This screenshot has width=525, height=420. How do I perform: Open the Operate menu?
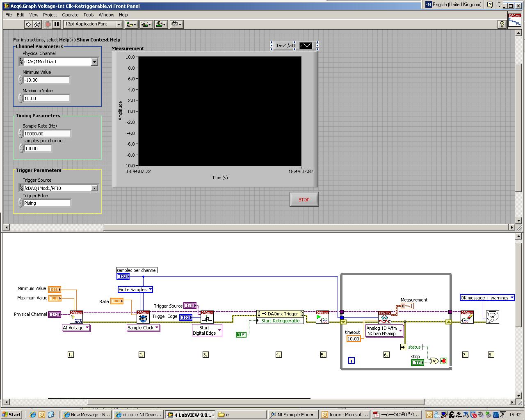(70, 15)
